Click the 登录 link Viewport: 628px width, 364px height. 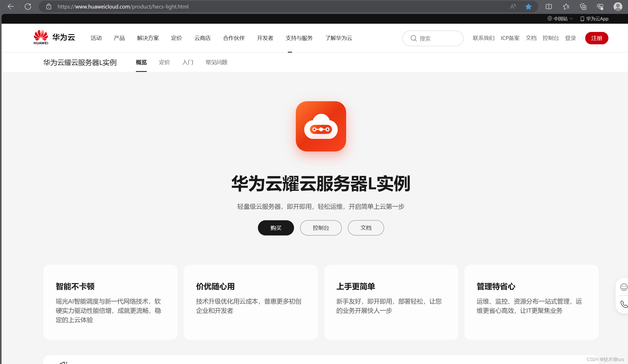570,38
